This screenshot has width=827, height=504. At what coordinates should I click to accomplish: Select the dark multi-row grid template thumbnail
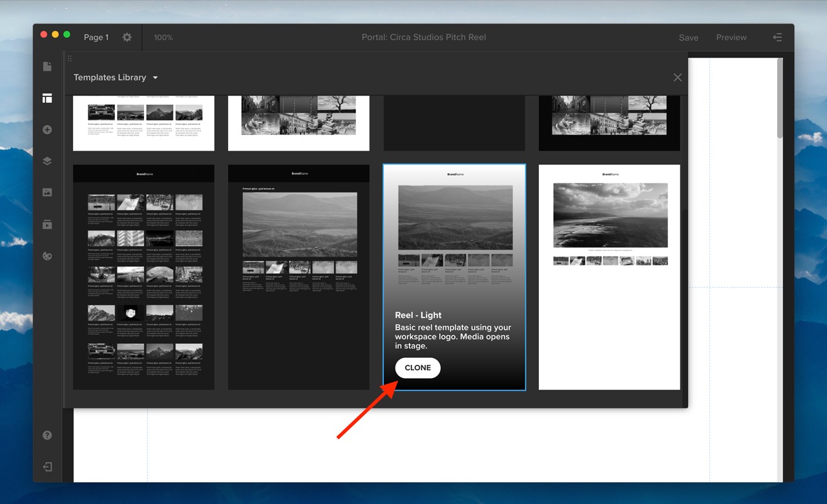143,277
